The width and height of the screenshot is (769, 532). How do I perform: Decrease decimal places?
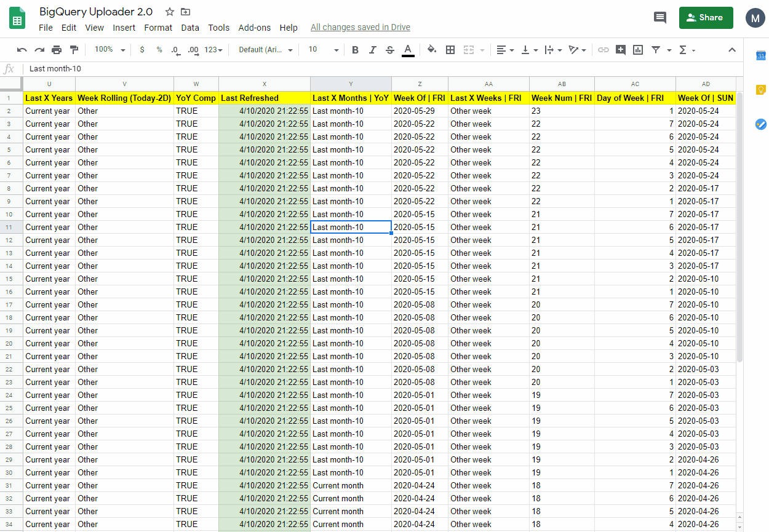(175, 50)
